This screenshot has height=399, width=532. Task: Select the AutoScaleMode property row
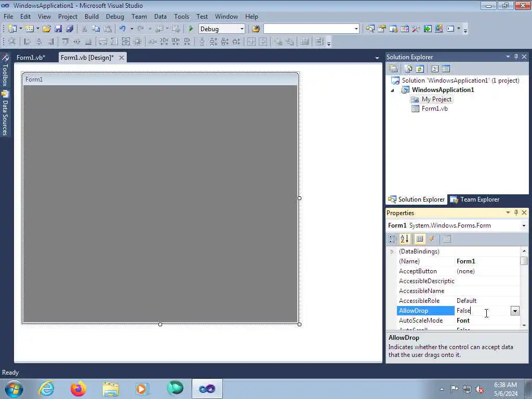(458, 321)
